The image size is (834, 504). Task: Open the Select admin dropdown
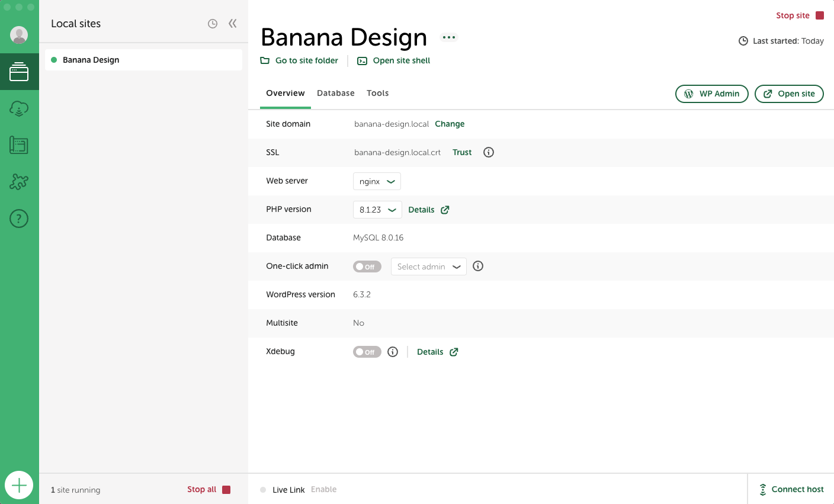point(429,267)
